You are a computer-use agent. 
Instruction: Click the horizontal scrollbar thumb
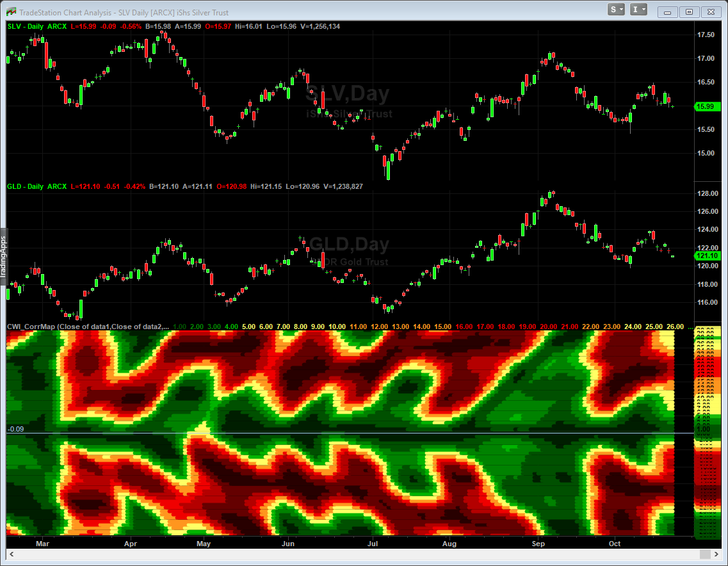[704, 553]
